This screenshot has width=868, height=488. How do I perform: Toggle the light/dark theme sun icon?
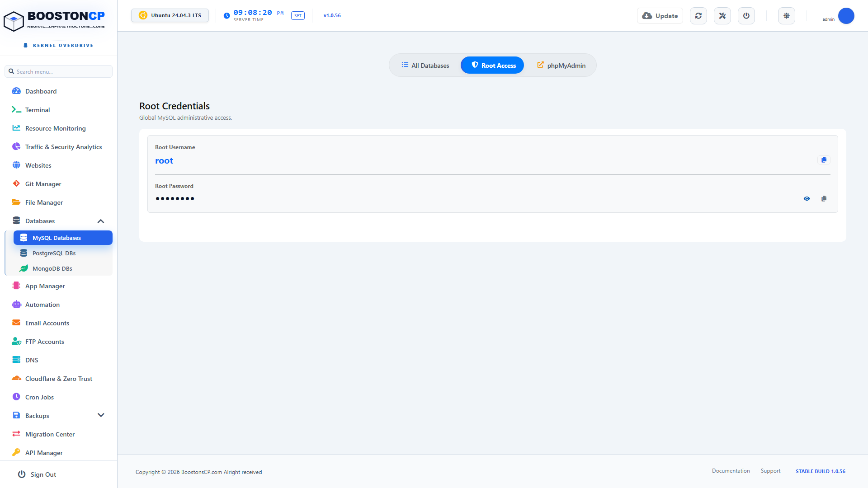pos(787,16)
